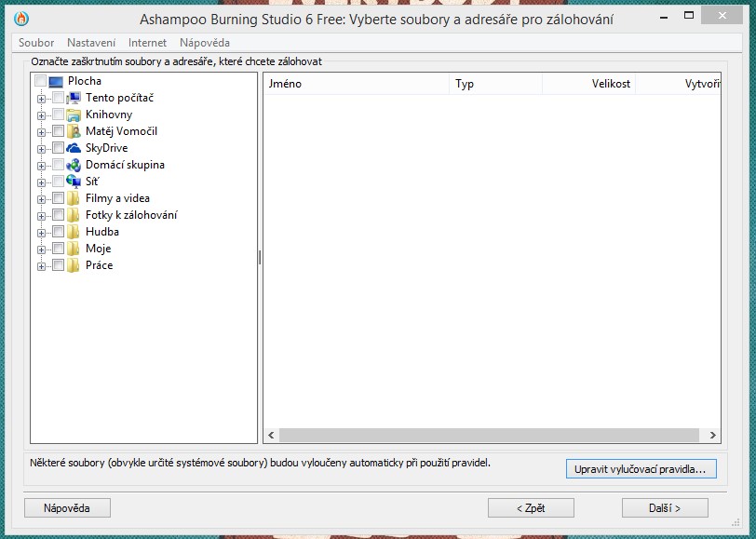Click the Filmy a videa folder icon
Image resolution: width=756 pixels, height=539 pixels.
coord(74,198)
